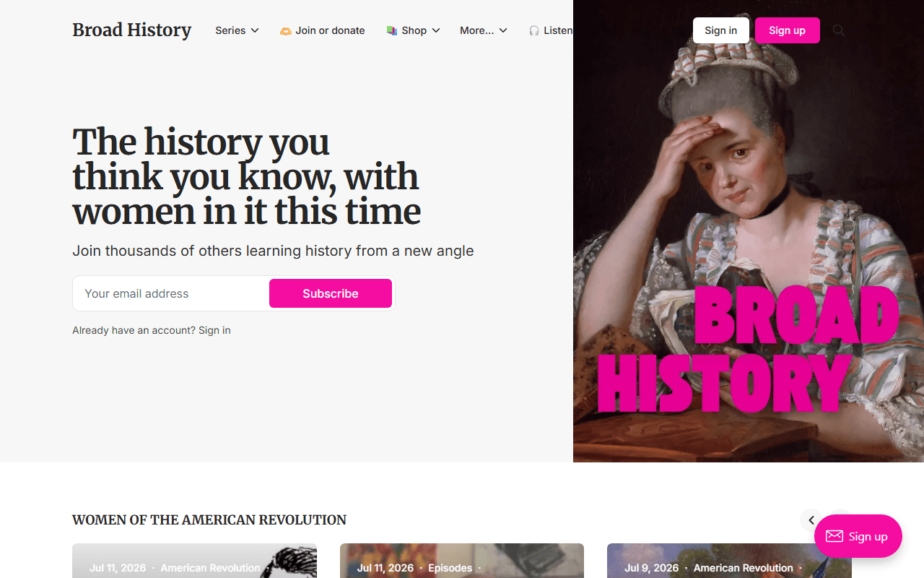This screenshot has width=924, height=578.
Task: Click the Subscribe button
Action: (x=331, y=293)
